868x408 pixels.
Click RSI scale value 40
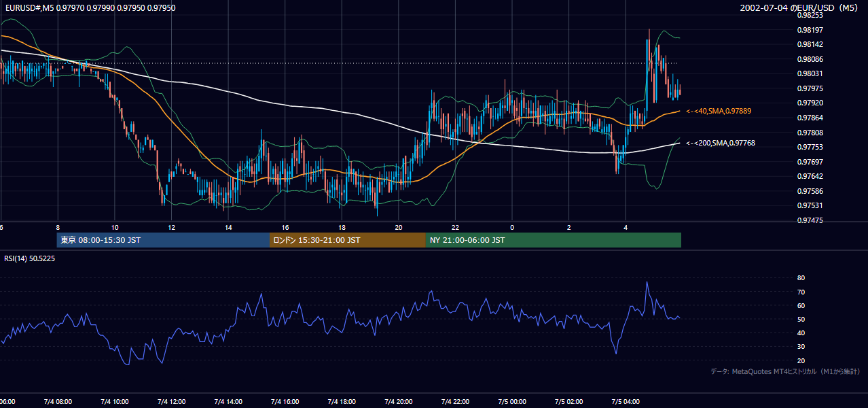pyautogui.click(x=801, y=333)
